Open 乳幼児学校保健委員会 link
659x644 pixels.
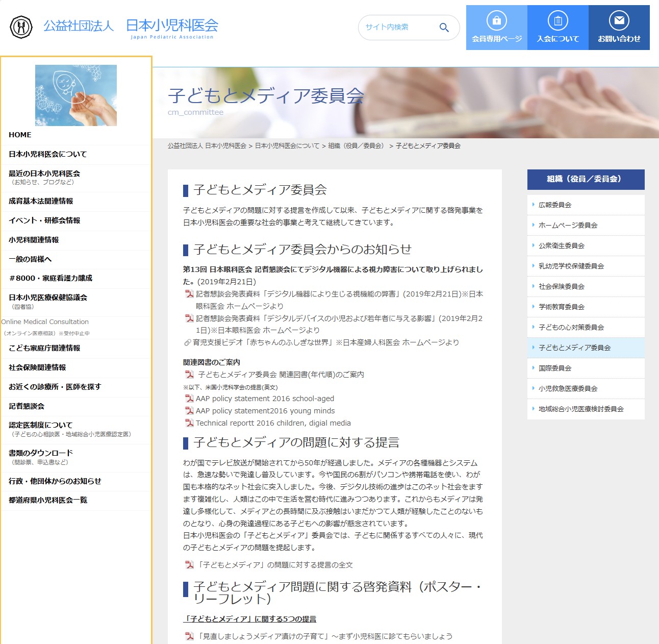point(586,266)
